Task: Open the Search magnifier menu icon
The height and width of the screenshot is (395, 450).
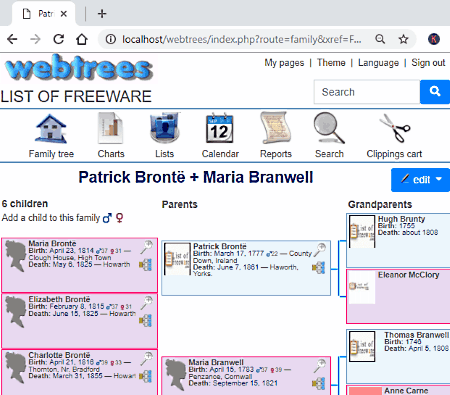Action: 329,129
